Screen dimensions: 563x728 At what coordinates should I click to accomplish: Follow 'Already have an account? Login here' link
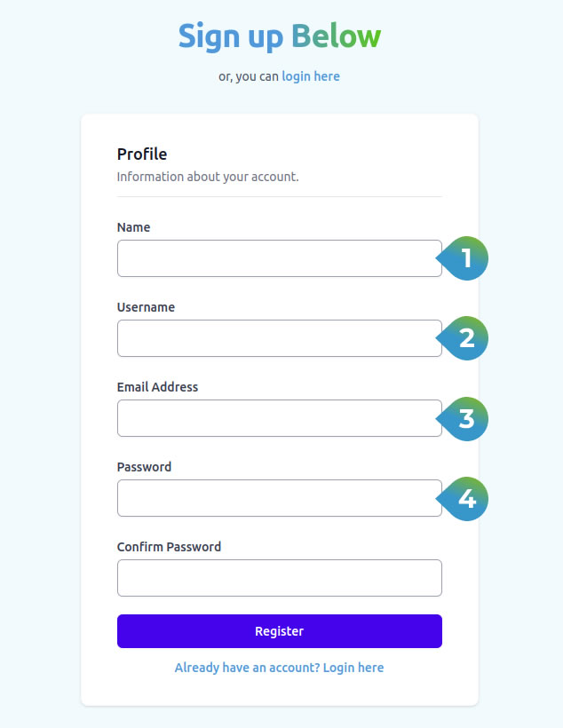click(x=279, y=668)
